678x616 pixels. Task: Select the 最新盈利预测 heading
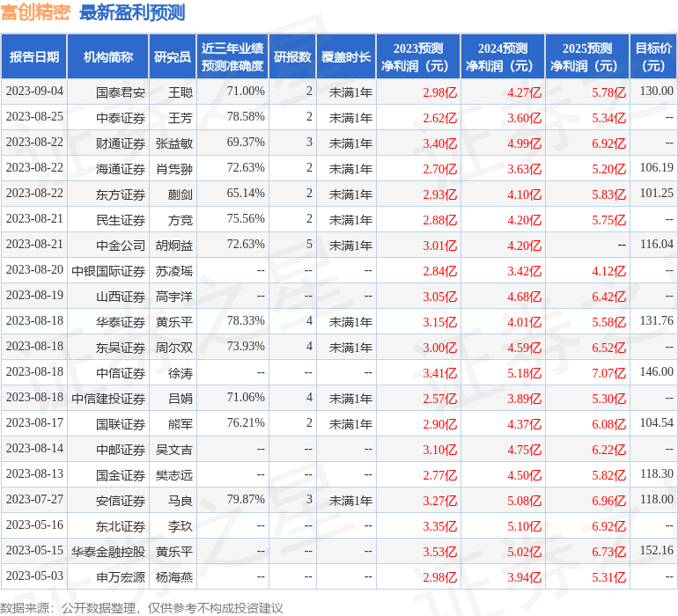click(132, 12)
